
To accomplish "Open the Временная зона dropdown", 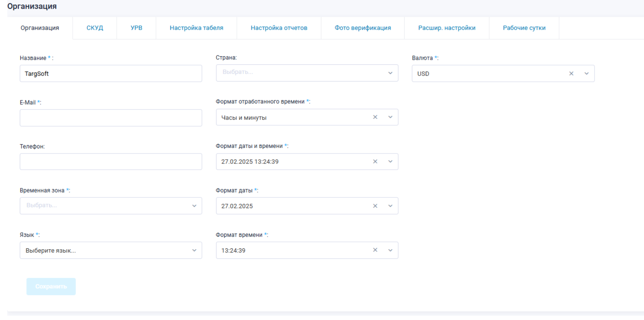I will [x=110, y=206].
